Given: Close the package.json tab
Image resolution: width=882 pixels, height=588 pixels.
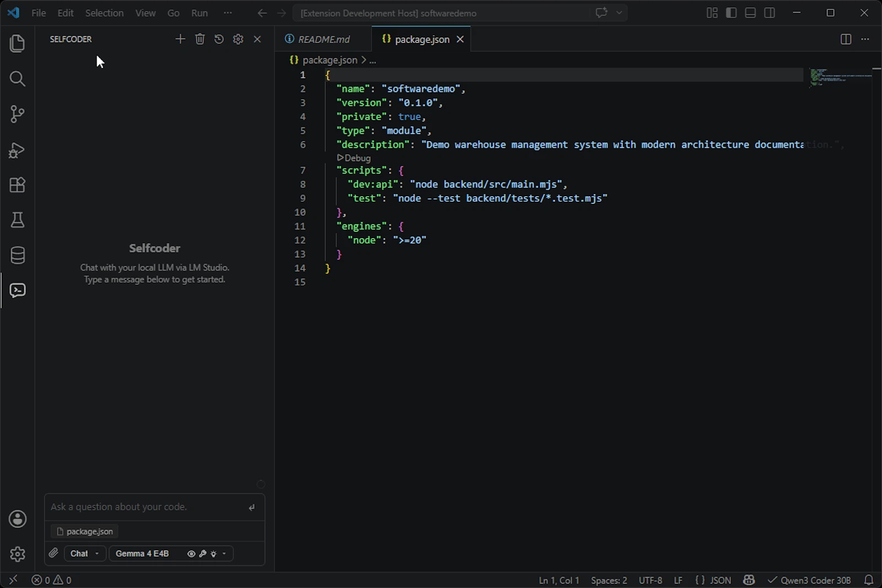Looking at the screenshot, I should pos(460,39).
